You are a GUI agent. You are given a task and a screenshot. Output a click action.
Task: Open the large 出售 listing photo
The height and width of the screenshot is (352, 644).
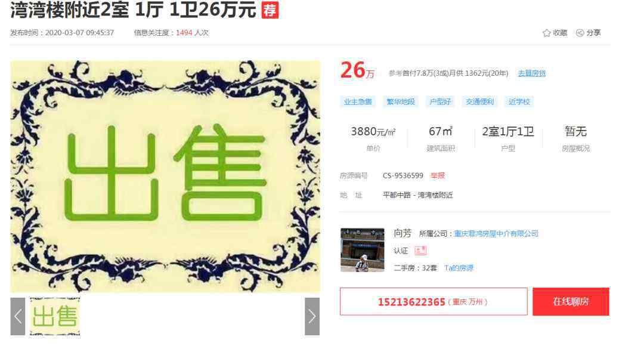click(165, 177)
